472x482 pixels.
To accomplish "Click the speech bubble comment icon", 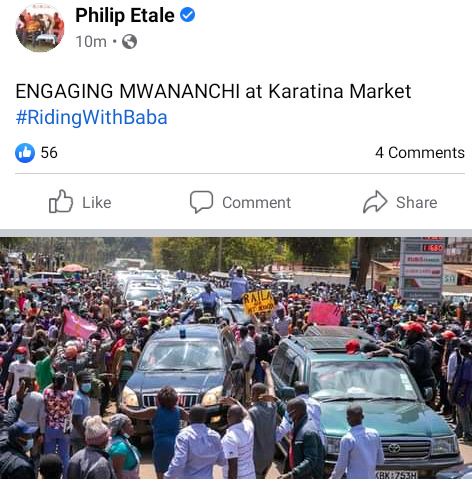I will pos(201,202).
